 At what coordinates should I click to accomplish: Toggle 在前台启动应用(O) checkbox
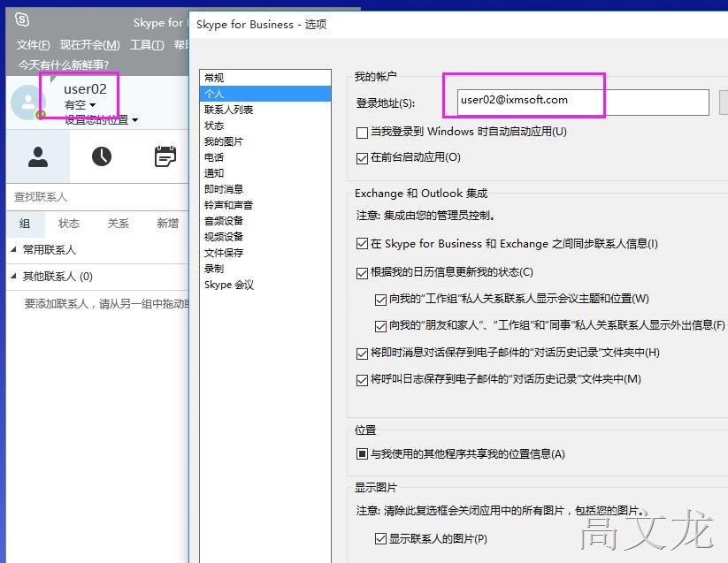[362, 158]
